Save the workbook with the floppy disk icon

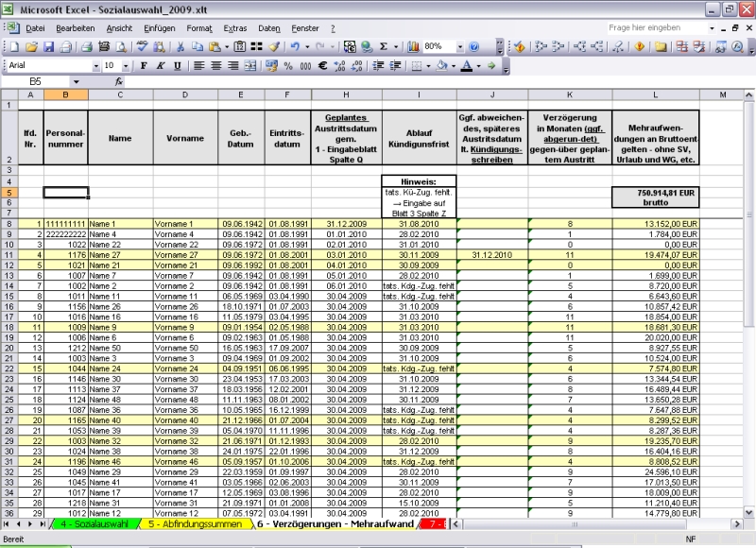tap(49, 46)
